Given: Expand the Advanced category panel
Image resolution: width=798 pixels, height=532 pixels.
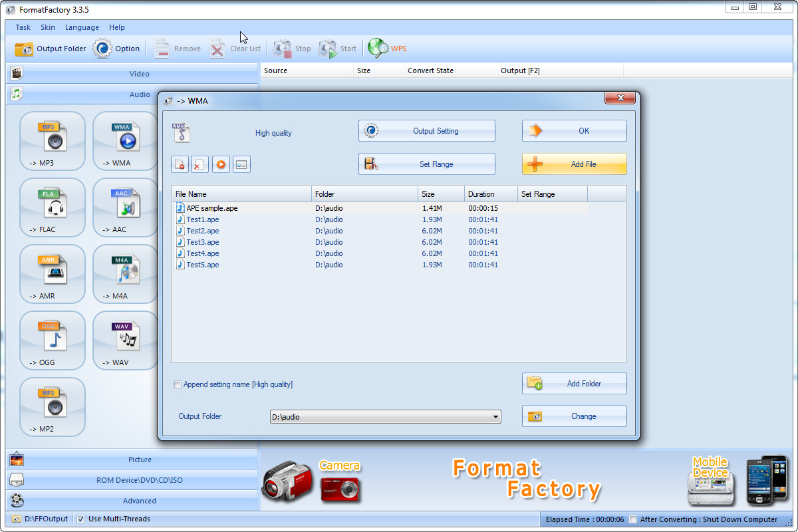Looking at the screenshot, I should pos(132,501).
